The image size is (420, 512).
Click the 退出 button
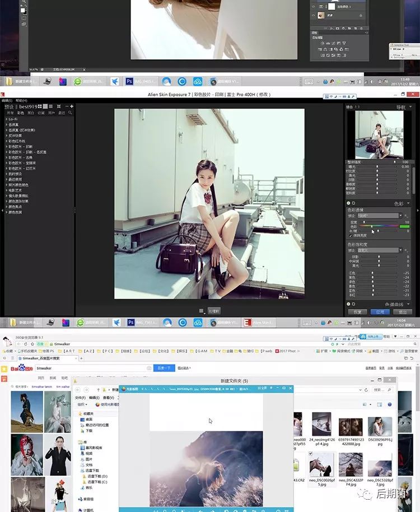(x=403, y=312)
